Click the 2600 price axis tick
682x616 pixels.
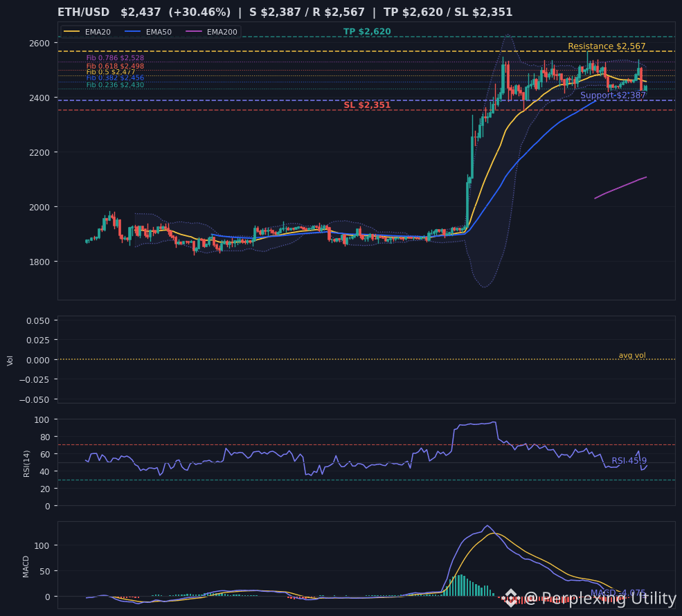[x=39, y=43]
